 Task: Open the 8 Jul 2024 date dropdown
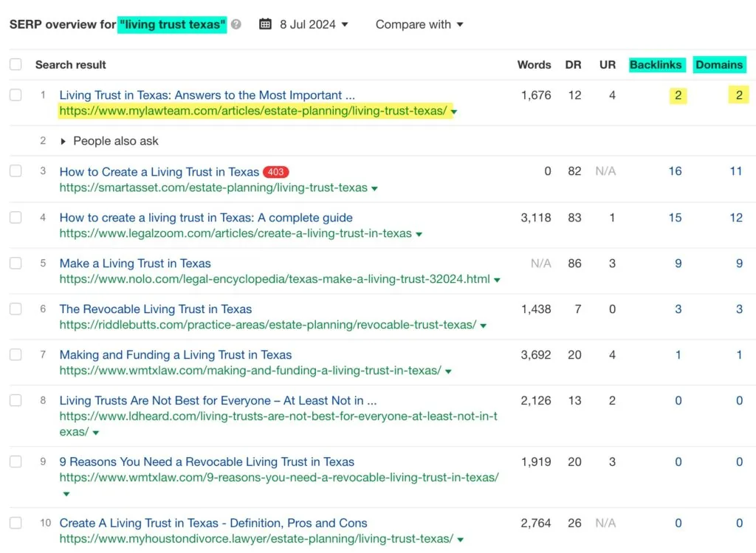point(314,24)
